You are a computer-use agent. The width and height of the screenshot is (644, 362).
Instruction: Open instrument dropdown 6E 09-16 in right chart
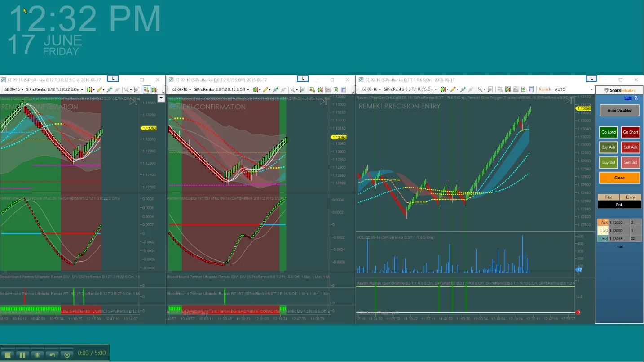coord(371,89)
